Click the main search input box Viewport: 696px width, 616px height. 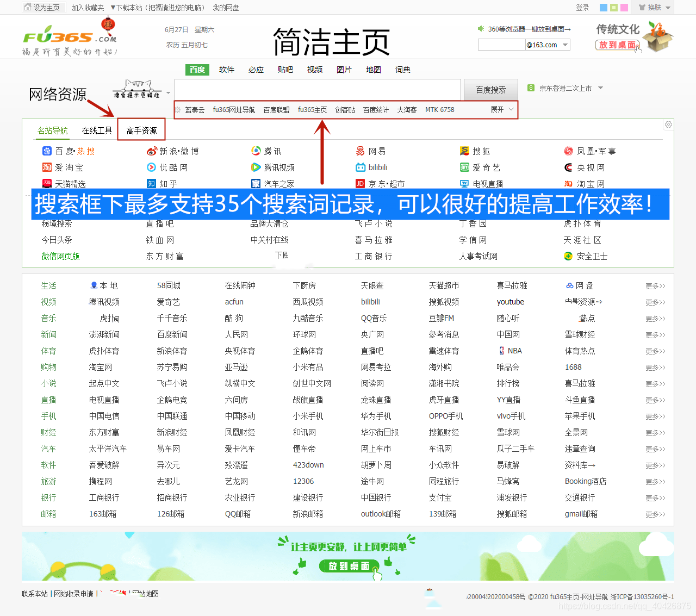pos(318,90)
